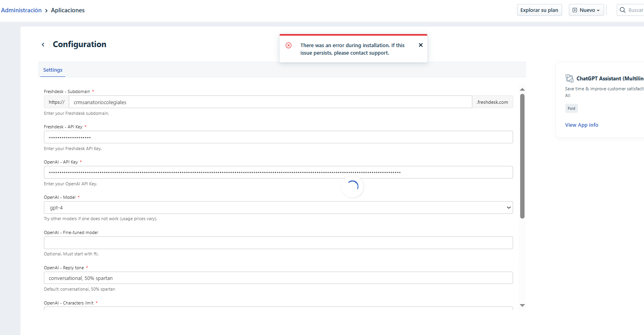Focus the Freshdesk API Key field
This screenshot has height=335, width=644.
point(278,137)
